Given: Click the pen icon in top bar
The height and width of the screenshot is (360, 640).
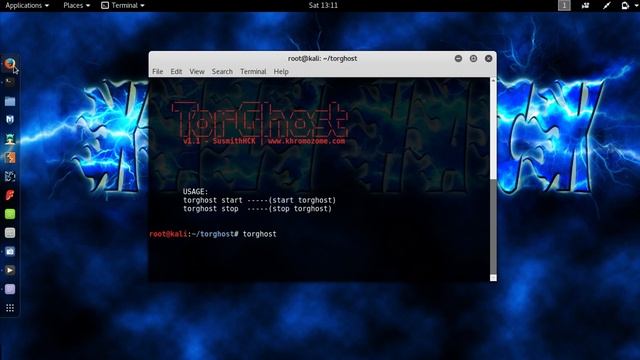Looking at the screenshot, I should [x=607, y=5].
